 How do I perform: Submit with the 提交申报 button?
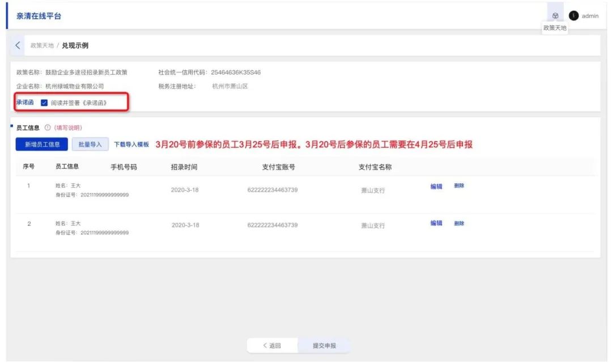coord(324,345)
